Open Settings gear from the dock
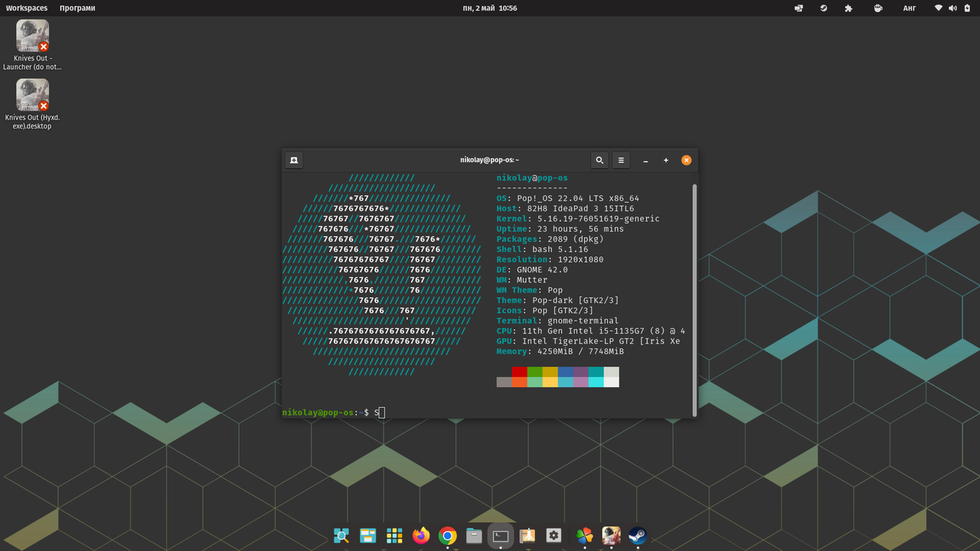 (x=554, y=536)
